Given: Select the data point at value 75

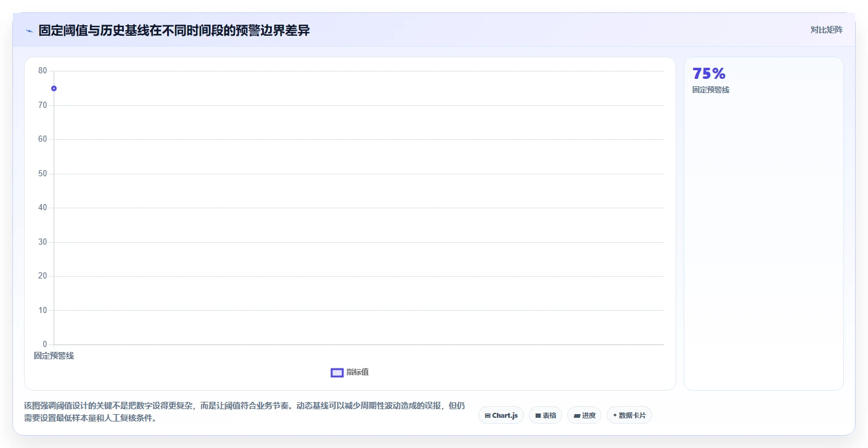Looking at the screenshot, I should click(x=54, y=88).
